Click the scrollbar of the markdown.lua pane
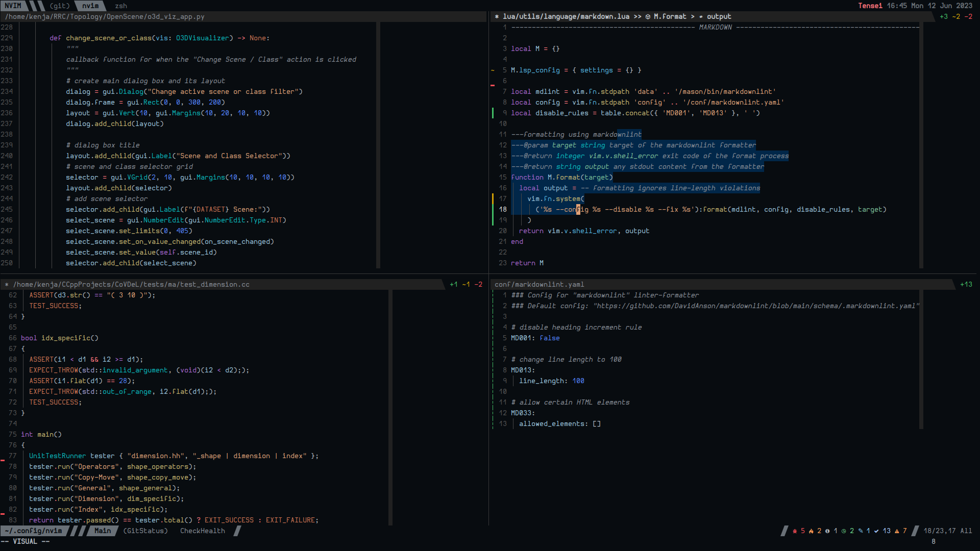The height and width of the screenshot is (551, 980). click(x=921, y=145)
